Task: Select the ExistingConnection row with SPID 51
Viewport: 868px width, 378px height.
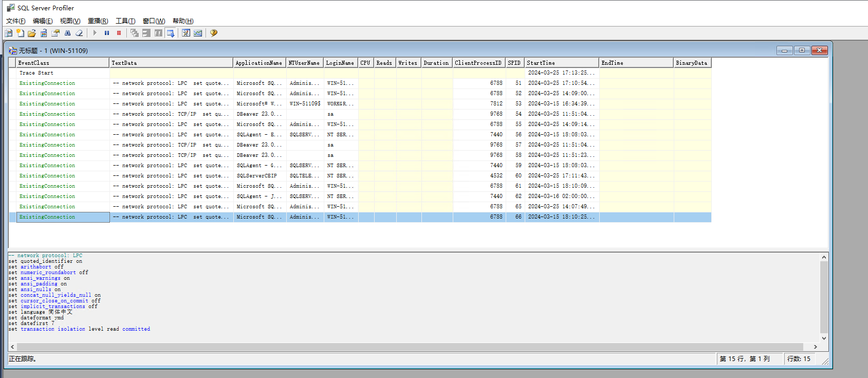Action: [360, 83]
